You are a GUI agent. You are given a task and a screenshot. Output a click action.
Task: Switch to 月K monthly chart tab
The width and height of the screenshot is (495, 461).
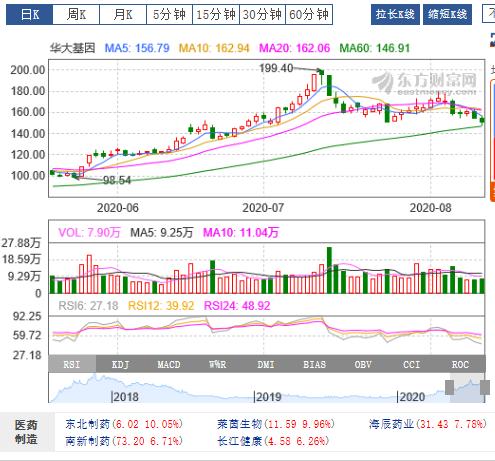tap(123, 15)
